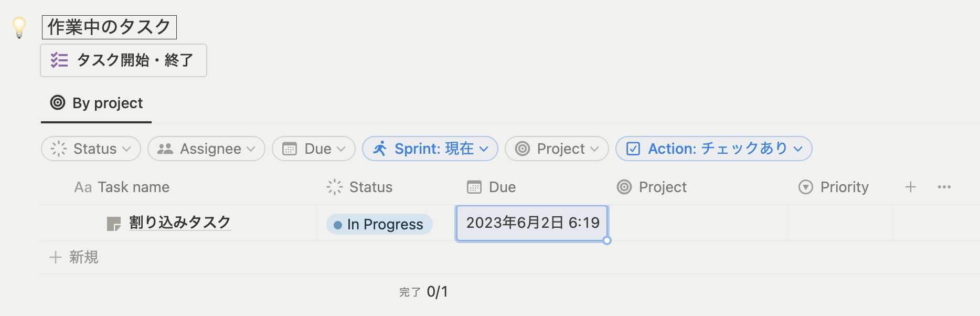Click the plus icon to add a property column
Screen dimensions: 980x316
[x=911, y=187]
